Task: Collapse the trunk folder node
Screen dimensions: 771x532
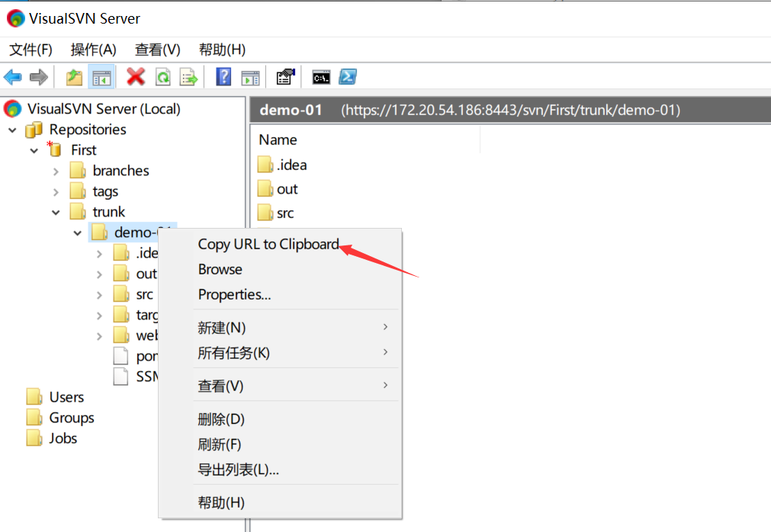Action: [x=56, y=213]
